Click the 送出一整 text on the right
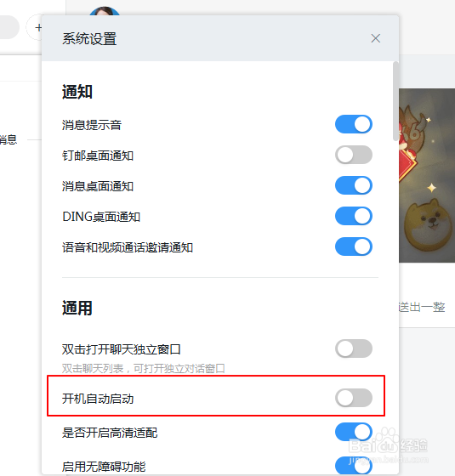This screenshot has height=476, width=455. [422, 307]
